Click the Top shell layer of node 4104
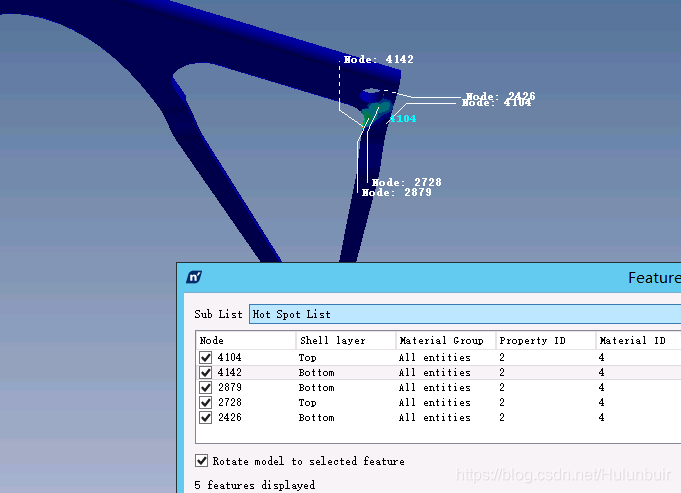This screenshot has height=493, width=681. click(x=307, y=357)
